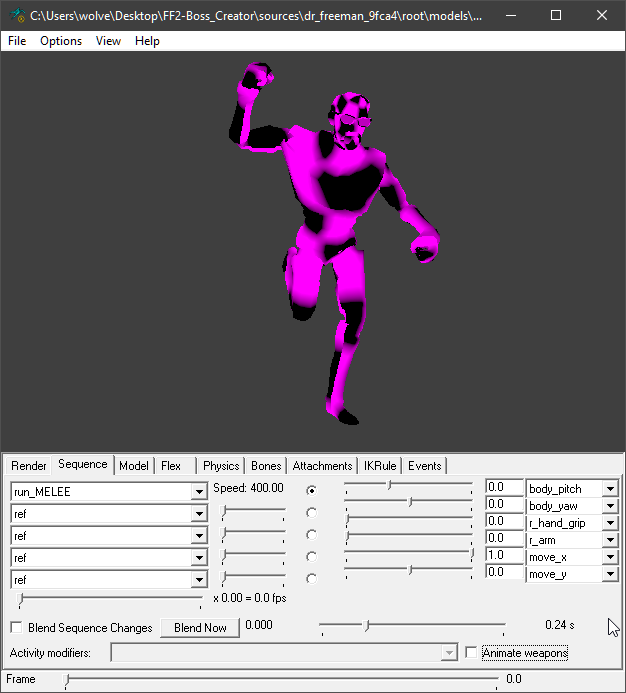
Task: Select radio button beside first ref layer
Action: [x=311, y=513]
